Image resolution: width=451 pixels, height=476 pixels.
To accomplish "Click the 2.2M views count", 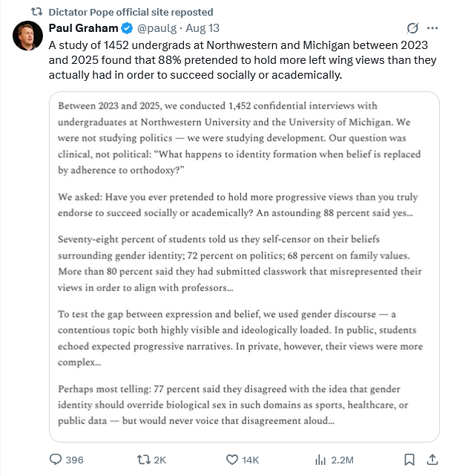I will tap(343, 460).
